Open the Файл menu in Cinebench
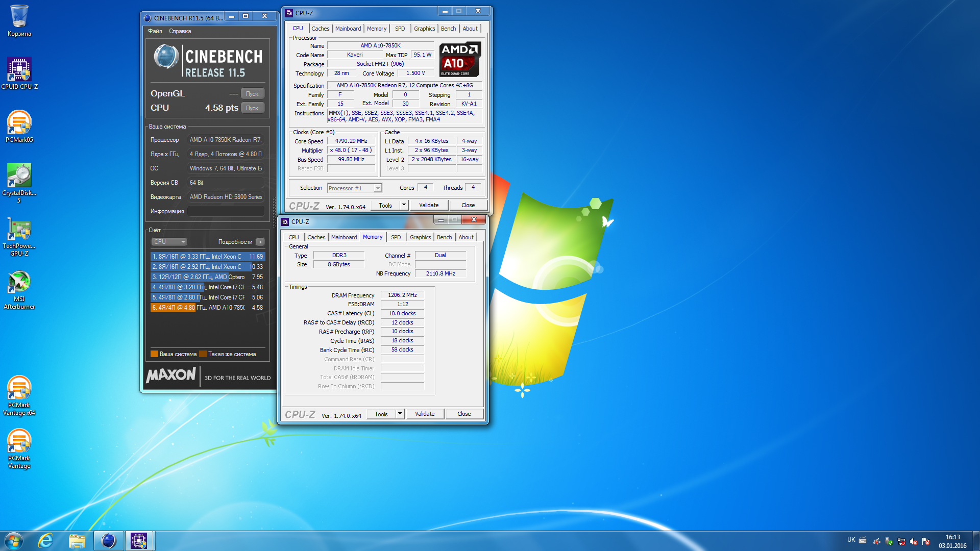 tap(155, 31)
